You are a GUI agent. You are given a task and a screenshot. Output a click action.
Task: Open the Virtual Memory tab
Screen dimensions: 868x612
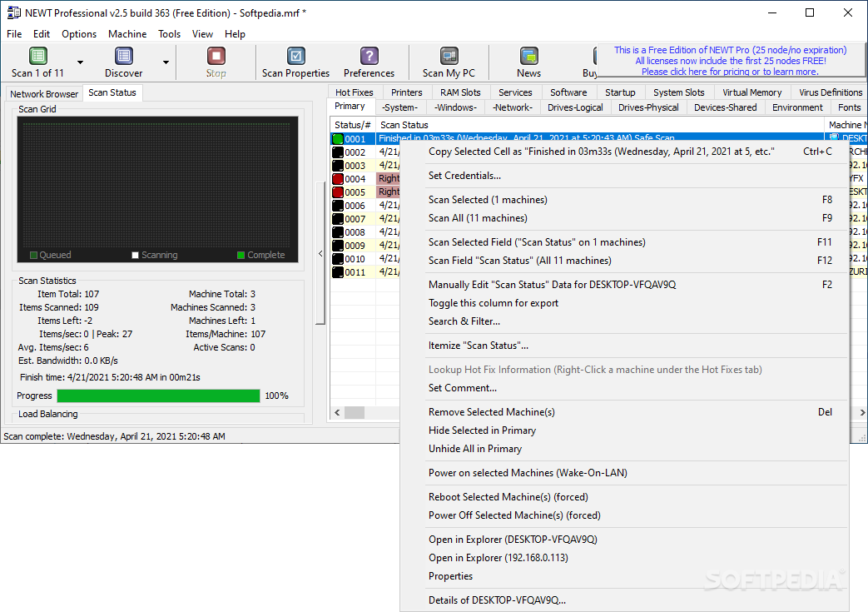[752, 92]
